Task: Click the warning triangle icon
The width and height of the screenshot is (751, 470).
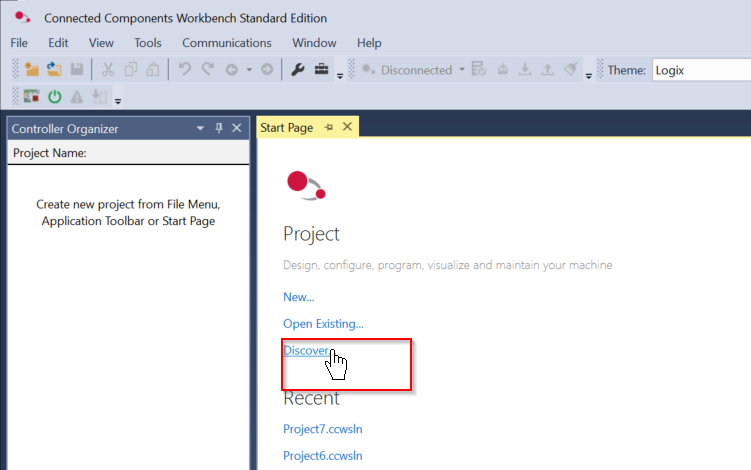Action: 77,97
